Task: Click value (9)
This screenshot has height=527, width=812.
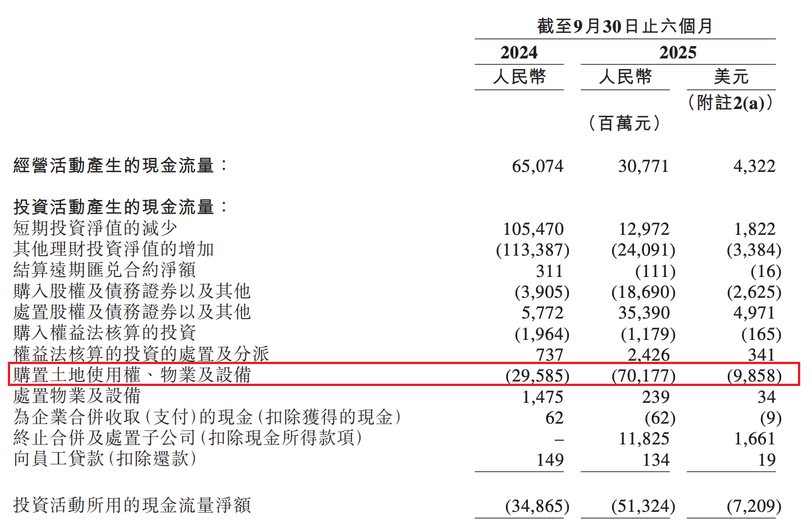Action: (x=770, y=418)
